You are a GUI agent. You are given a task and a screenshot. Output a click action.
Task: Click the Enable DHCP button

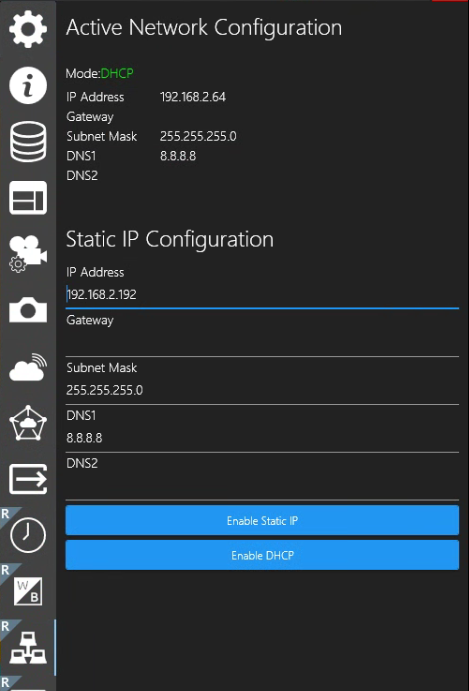pos(262,555)
